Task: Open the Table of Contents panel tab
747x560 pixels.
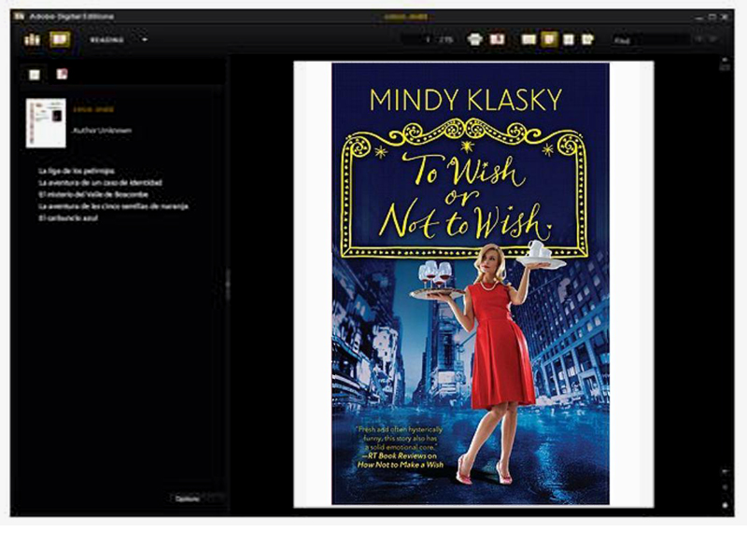Action: click(x=35, y=75)
